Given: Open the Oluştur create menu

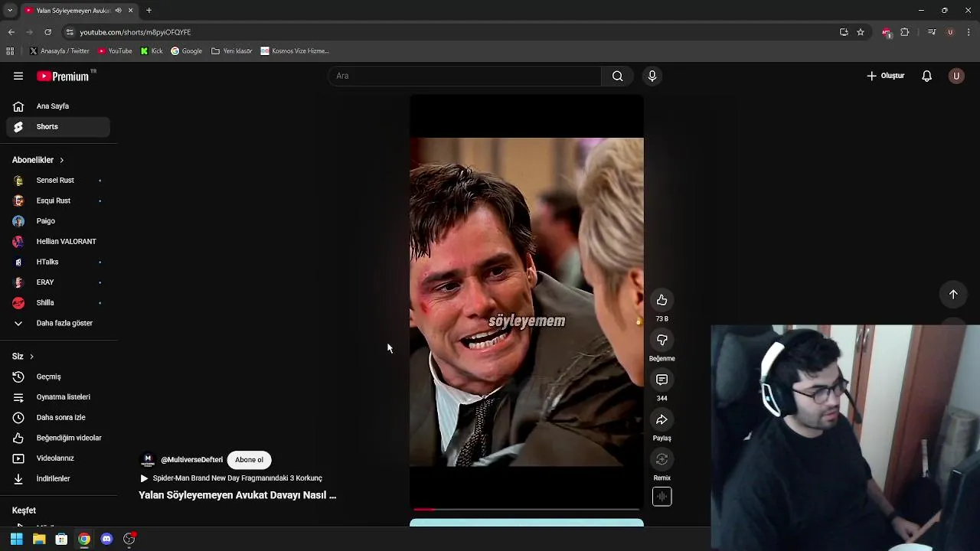Looking at the screenshot, I should [886, 76].
